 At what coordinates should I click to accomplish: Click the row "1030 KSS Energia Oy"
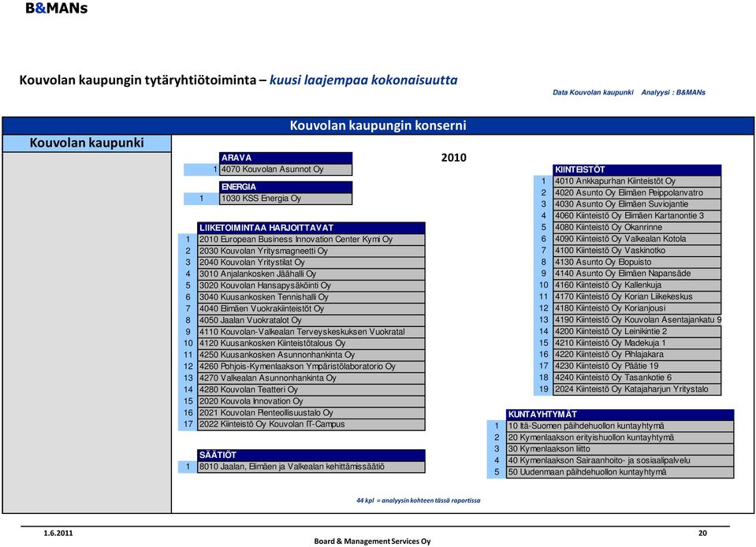[286, 199]
